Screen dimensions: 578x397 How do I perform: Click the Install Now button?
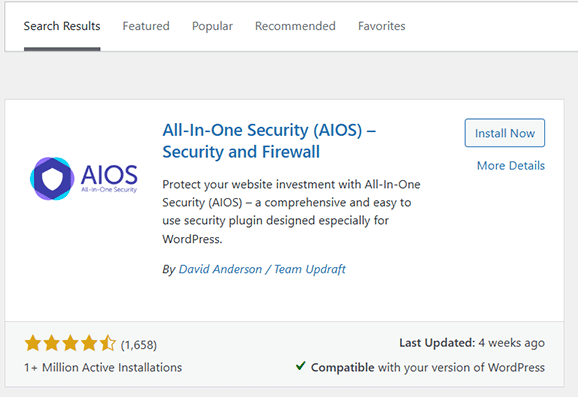pyautogui.click(x=505, y=133)
